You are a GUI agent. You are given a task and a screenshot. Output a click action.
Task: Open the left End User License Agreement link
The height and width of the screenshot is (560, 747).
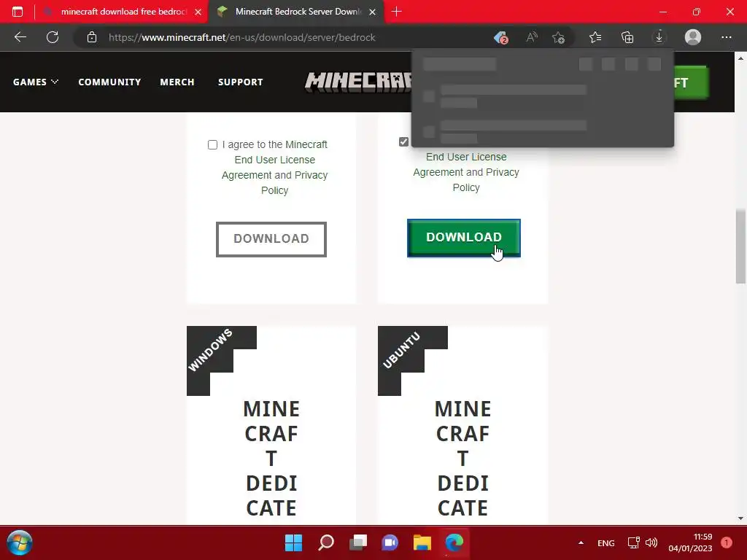pyautogui.click(x=274, y=168)
